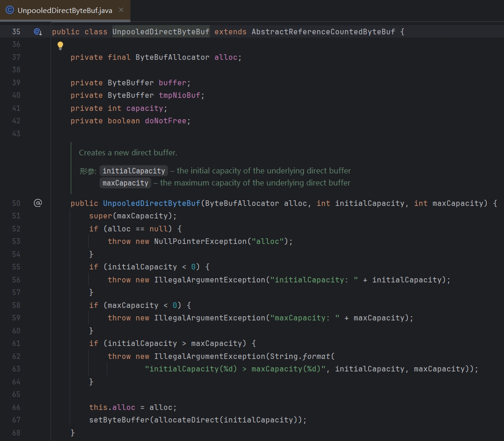Click the NullPointerException class reference

200,241
